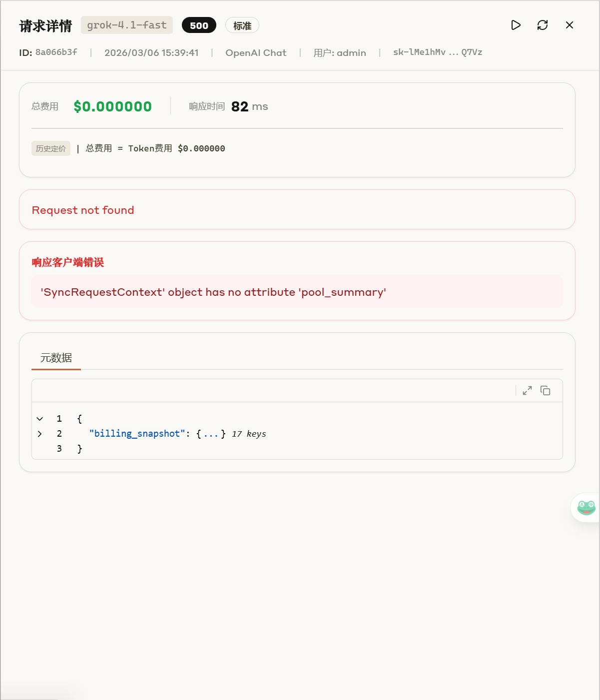Viewport: 600px width, 700px height.
Task: Refresh the request details
Action: point(543,25)
